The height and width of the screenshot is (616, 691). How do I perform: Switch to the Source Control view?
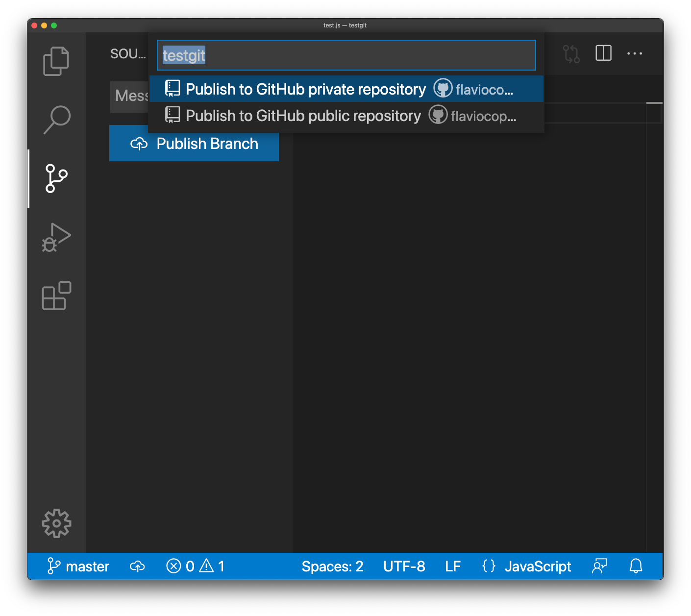(x=56, y=179)
